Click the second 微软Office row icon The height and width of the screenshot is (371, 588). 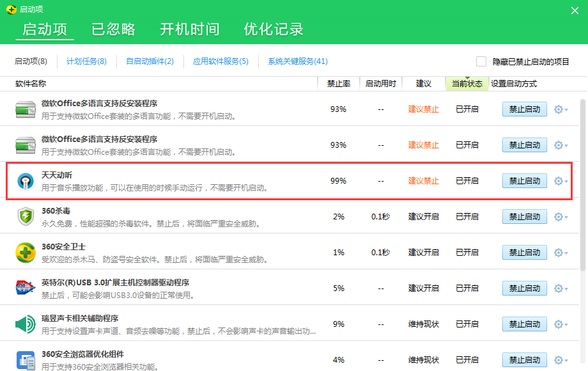[x=26, y=145]
